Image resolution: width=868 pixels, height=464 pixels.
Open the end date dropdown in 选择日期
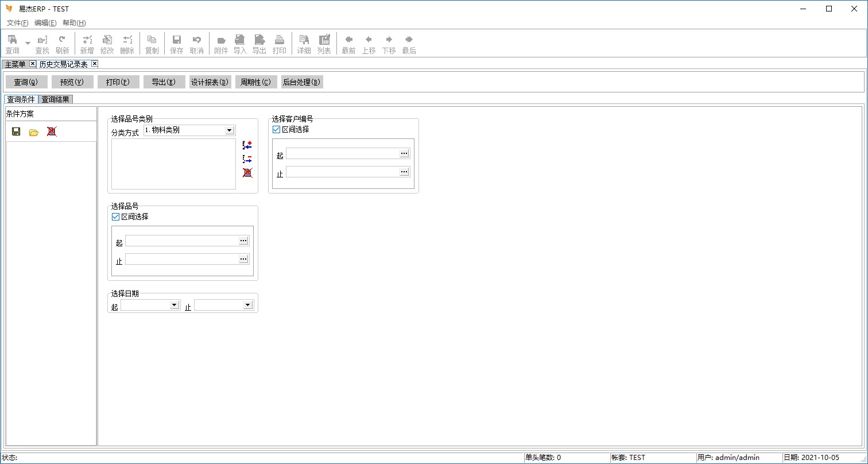coord(248,305)
